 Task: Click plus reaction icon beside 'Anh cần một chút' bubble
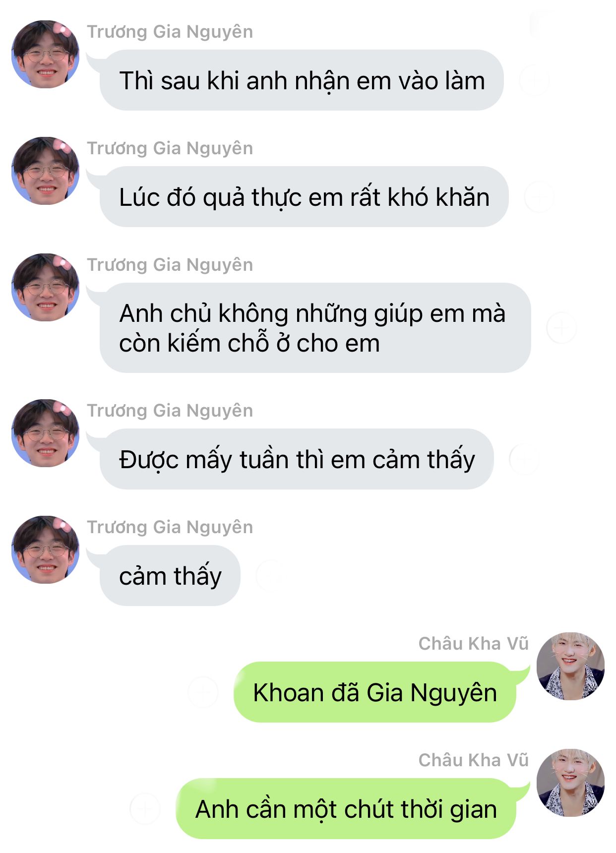(145, 809)
